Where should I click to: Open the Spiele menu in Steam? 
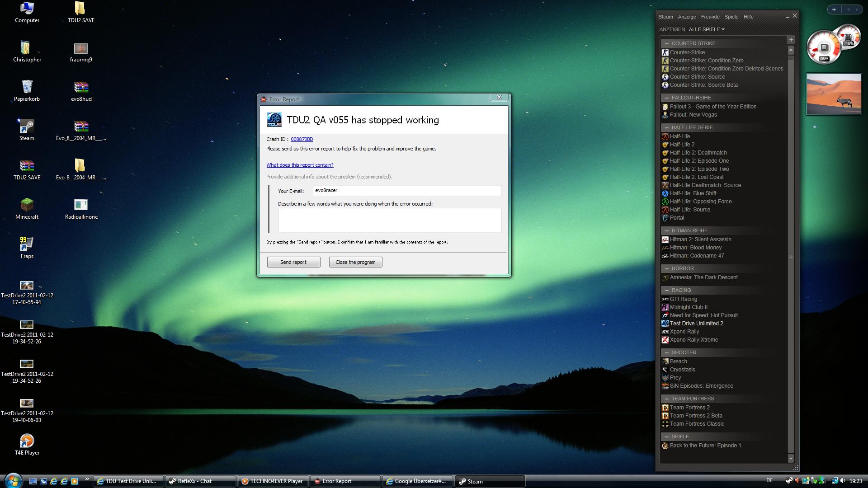[731, 17]
